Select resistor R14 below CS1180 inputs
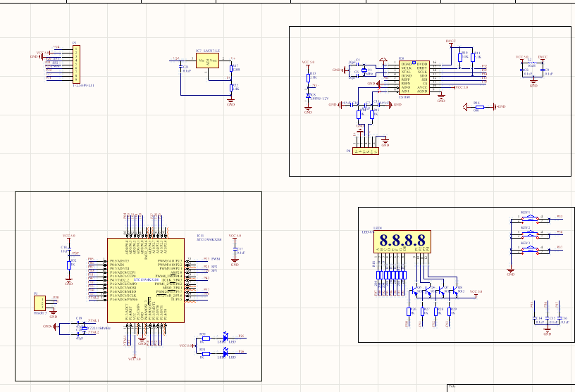Image resolution: width=575 pixels, height=392 pixels. pyautogui.click(x=359, y=115)
